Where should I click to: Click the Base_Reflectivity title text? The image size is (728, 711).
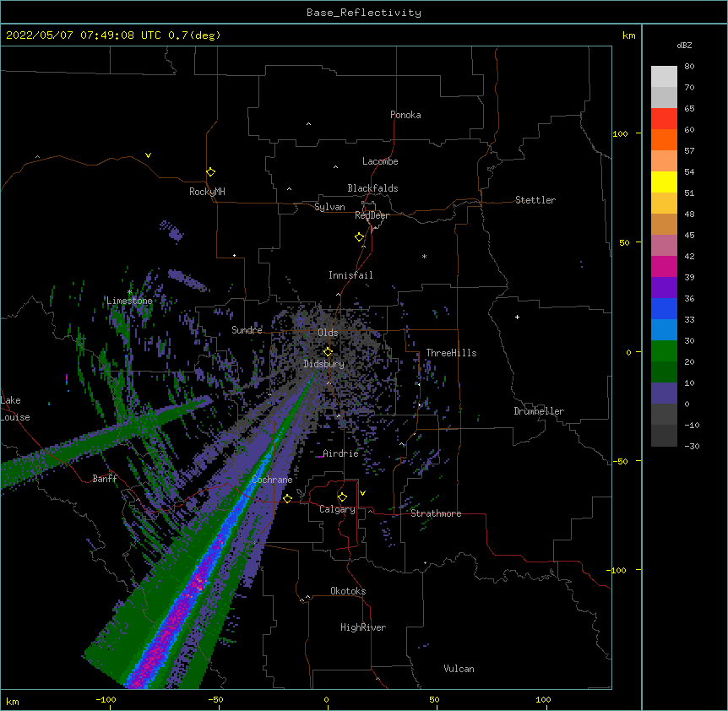point(364,13)
